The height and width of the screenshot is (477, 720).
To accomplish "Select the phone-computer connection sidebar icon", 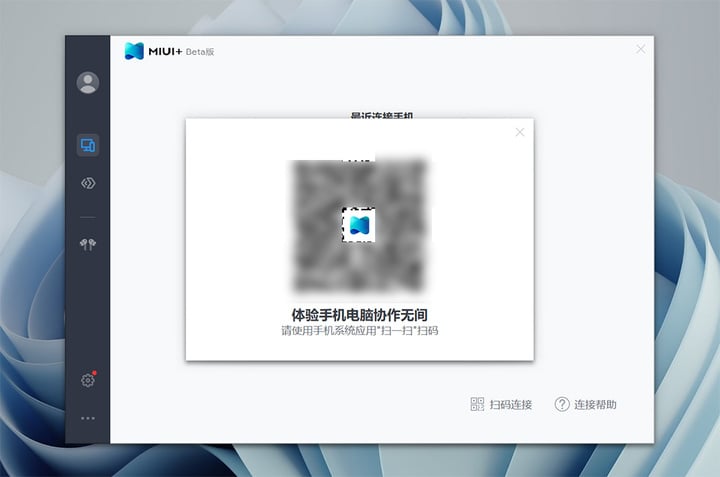I will pos(88,145).
